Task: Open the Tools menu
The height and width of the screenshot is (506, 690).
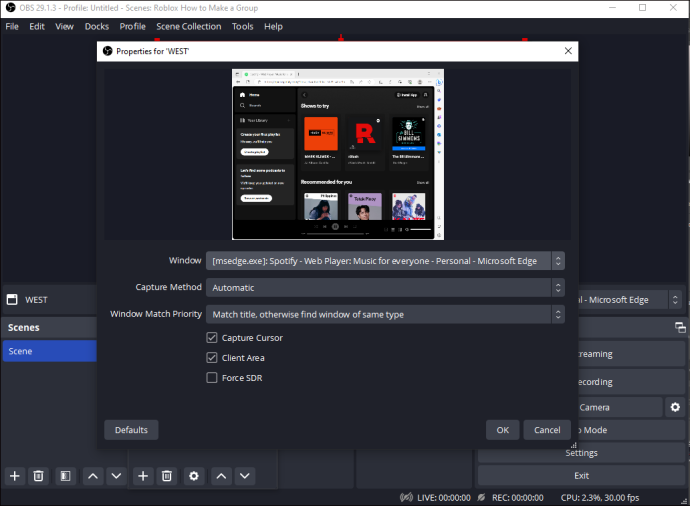Action: pyautogui.click(x=242, y=26)
